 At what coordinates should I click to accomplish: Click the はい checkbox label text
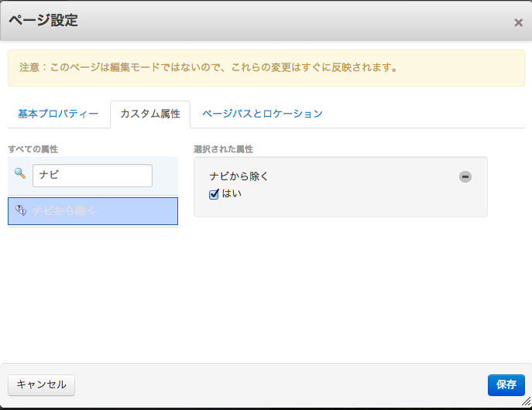coord(232,194)
